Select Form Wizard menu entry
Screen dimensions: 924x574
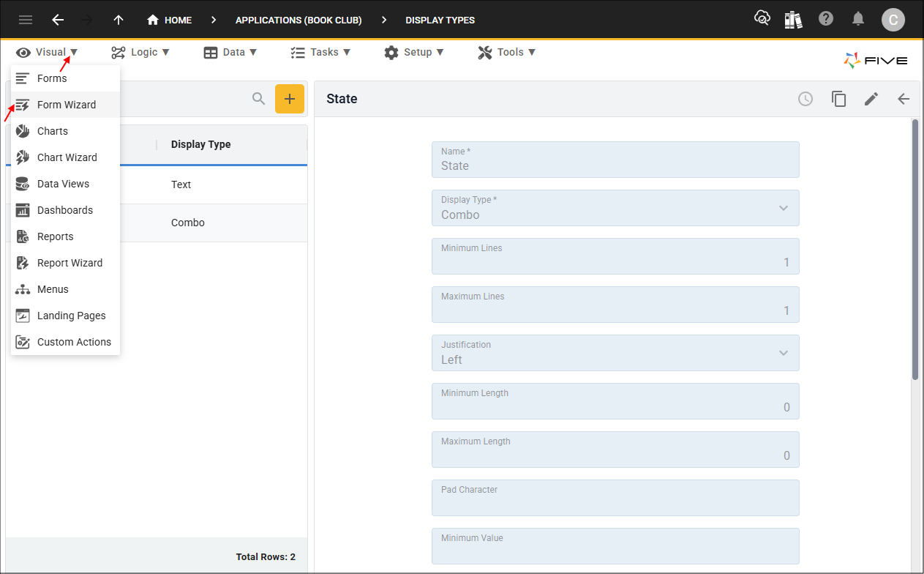(65, 105)
